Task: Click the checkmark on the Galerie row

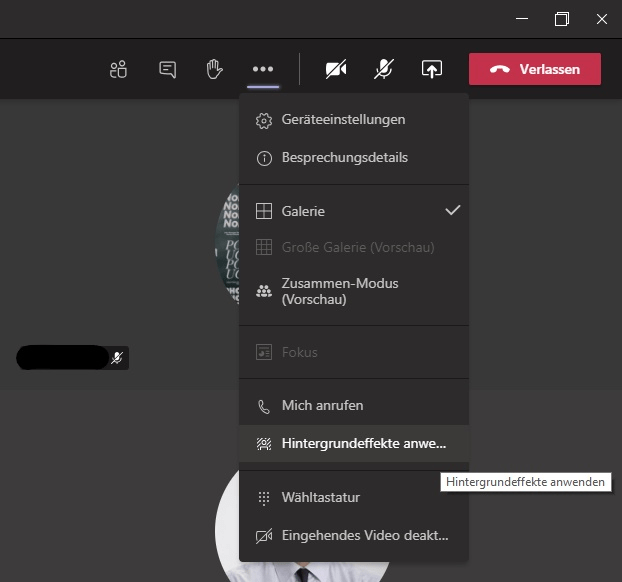Action: click(x=453, y=210)
